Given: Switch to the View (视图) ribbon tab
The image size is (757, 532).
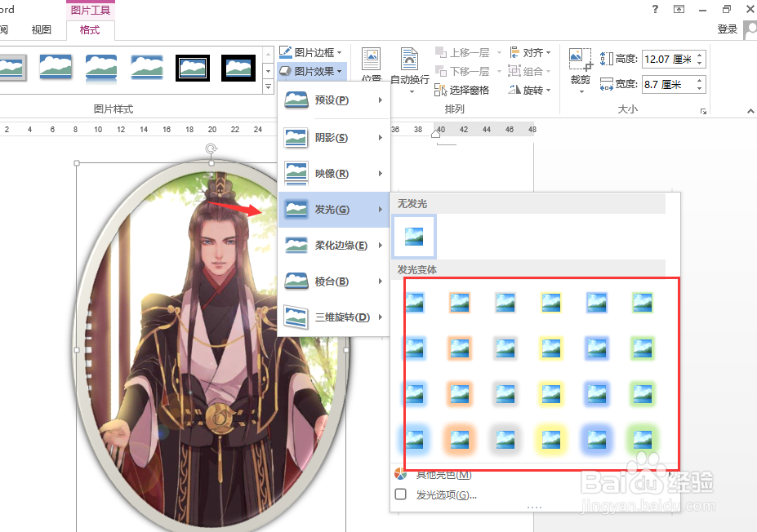Looking at the screenshot, I should [41, 30].
